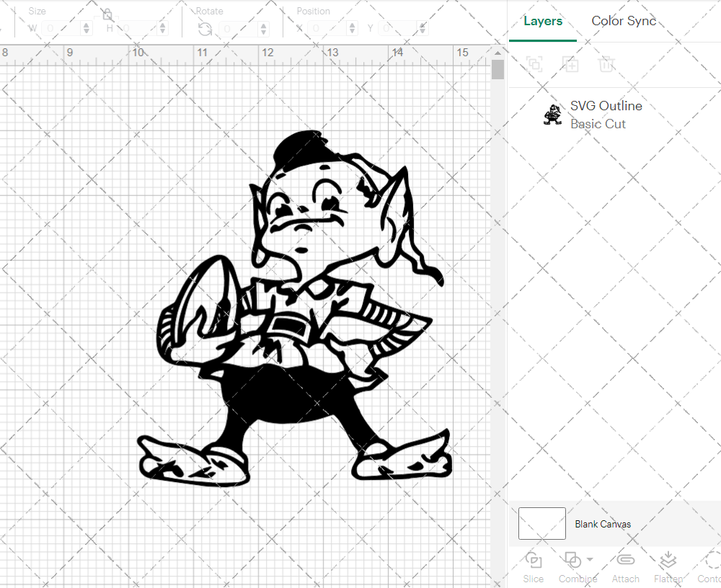Open the Combine dropdown arrow

tap(590, 560)
